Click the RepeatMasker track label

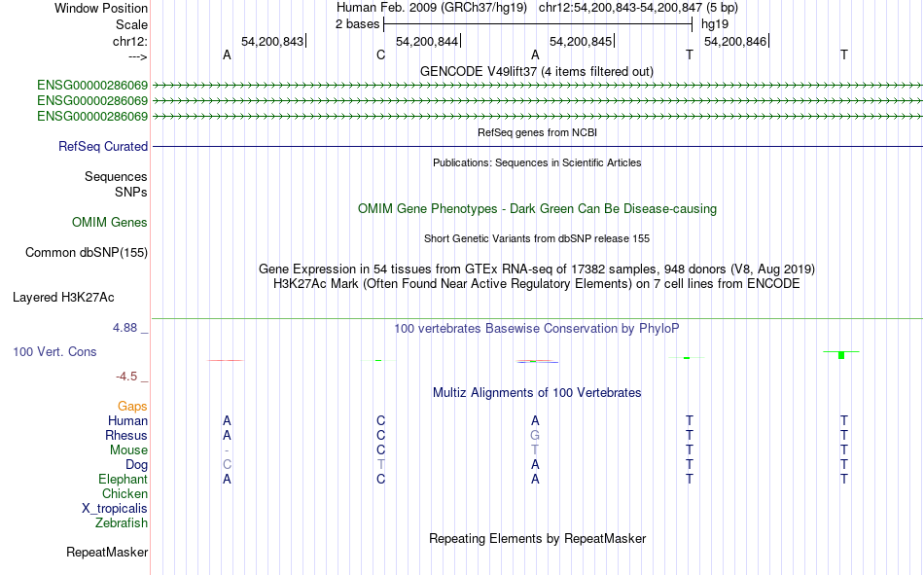(x=107, y=552)
